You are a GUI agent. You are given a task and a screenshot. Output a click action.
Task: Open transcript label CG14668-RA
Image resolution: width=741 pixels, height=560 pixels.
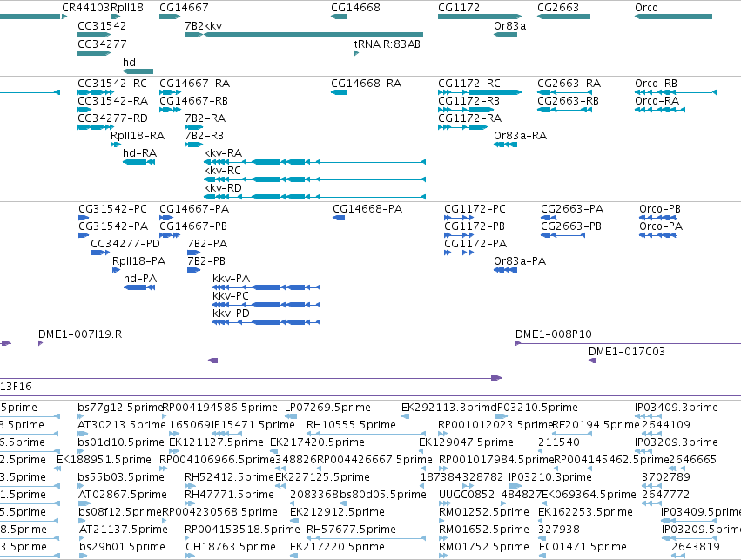tap(367, 84)
